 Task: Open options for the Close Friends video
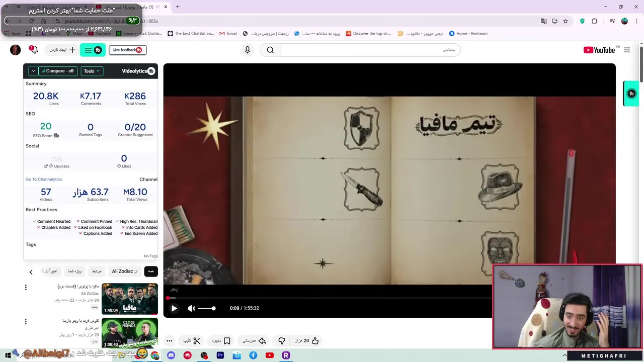26,322
